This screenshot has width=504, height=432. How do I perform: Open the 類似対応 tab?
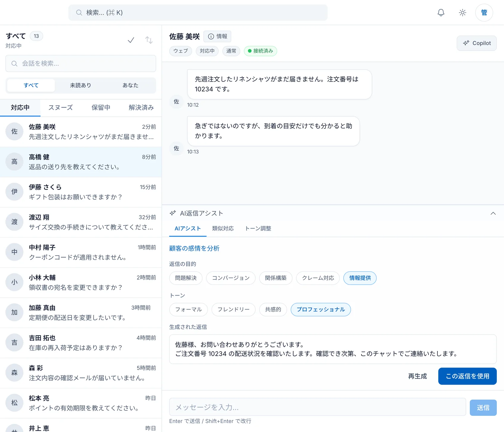pyautogui.click(x=223, y=229)
